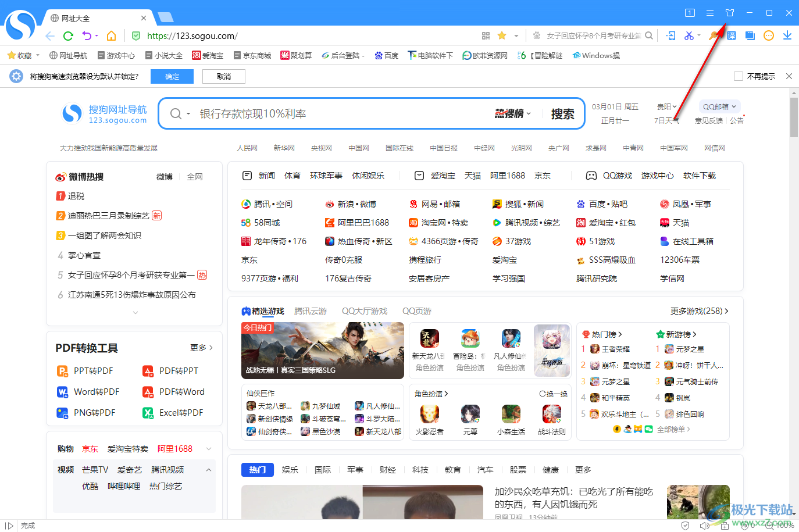Open the main menu hamburger icon
Viewport: 799px width, 532px height.
(x=710, y=13)
